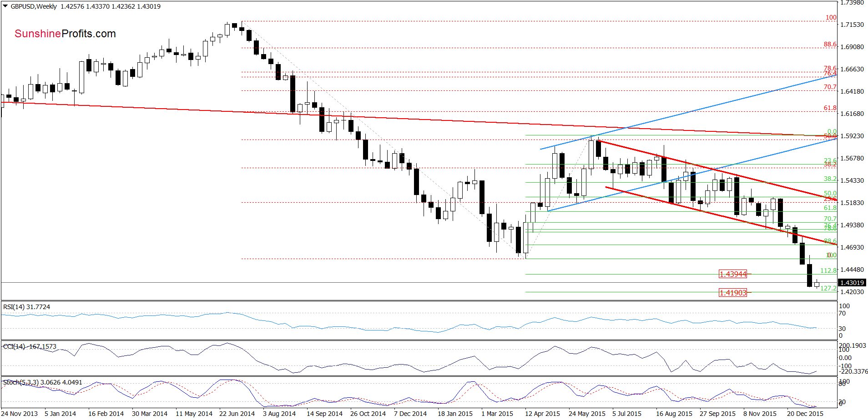Click the 7 Dec 2014 date label
The width and height of the screenshot is (868, 420).
click(x=410, y=414)
